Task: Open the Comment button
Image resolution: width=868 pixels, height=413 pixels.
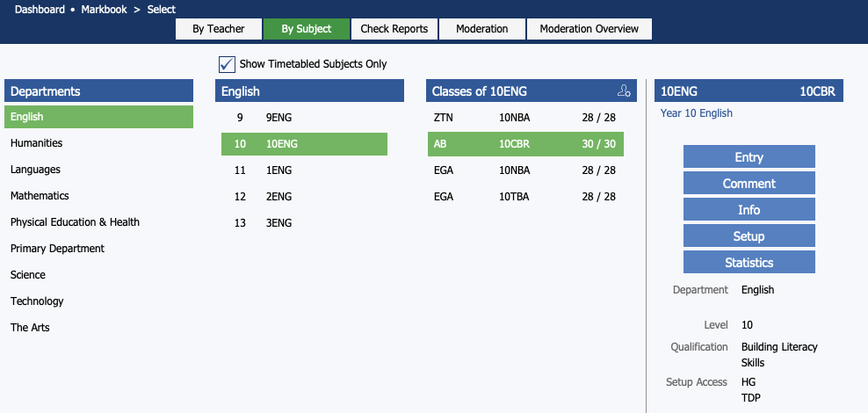Action: 749,184
